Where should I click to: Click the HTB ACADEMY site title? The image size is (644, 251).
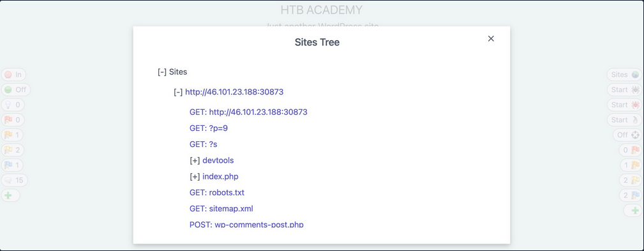point(322,10)
